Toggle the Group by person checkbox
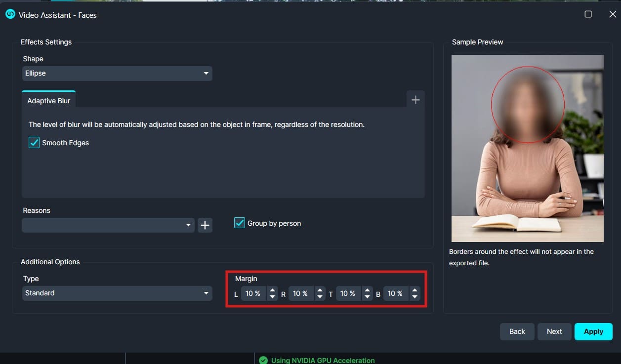Image resolution: width=621 pixels, height=364 pixels. tap(240, 223)
